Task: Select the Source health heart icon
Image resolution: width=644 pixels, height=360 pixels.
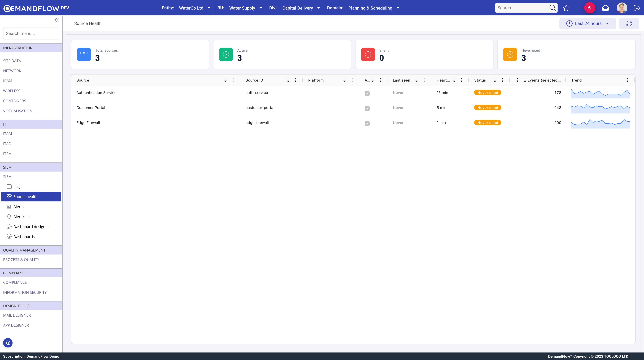Action: [9, 196]
